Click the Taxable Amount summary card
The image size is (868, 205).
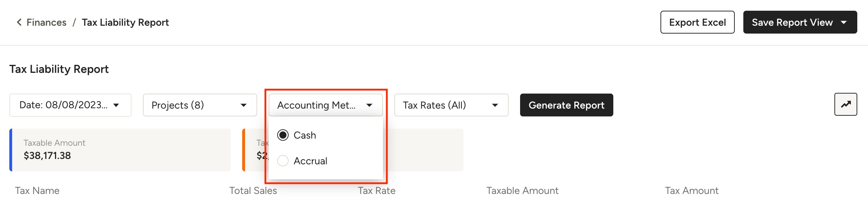tap(120, 150)
